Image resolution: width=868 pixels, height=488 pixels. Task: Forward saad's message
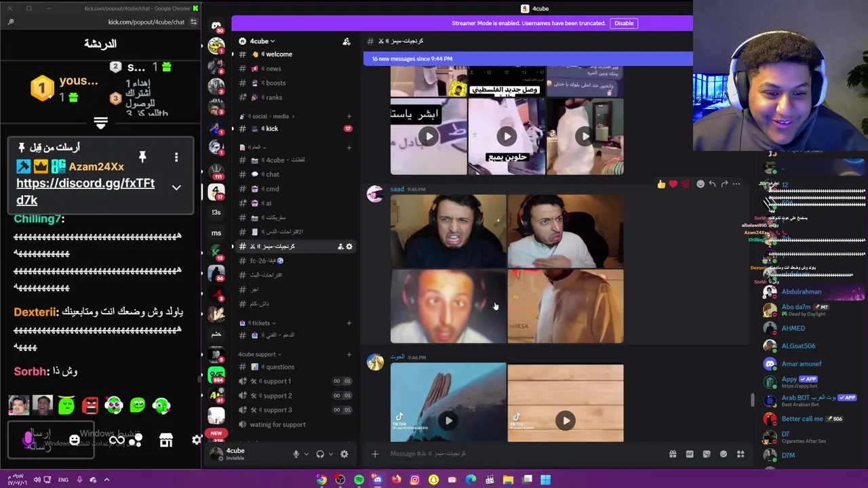(724, 184)
